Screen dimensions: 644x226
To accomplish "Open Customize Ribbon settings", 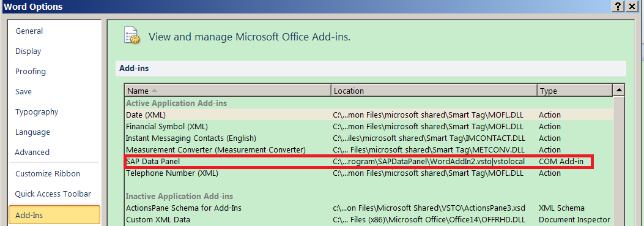I will coord(48,174).
